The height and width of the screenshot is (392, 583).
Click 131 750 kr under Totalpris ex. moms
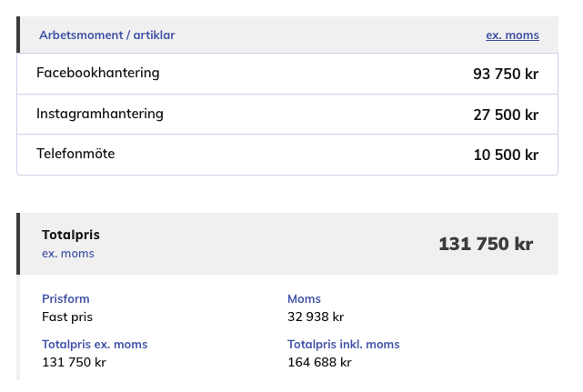point(74,362)
